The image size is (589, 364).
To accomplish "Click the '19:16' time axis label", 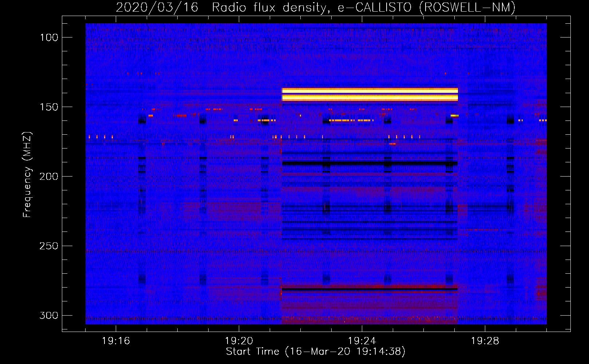I will pyautogui.click(x=116, y=341).
